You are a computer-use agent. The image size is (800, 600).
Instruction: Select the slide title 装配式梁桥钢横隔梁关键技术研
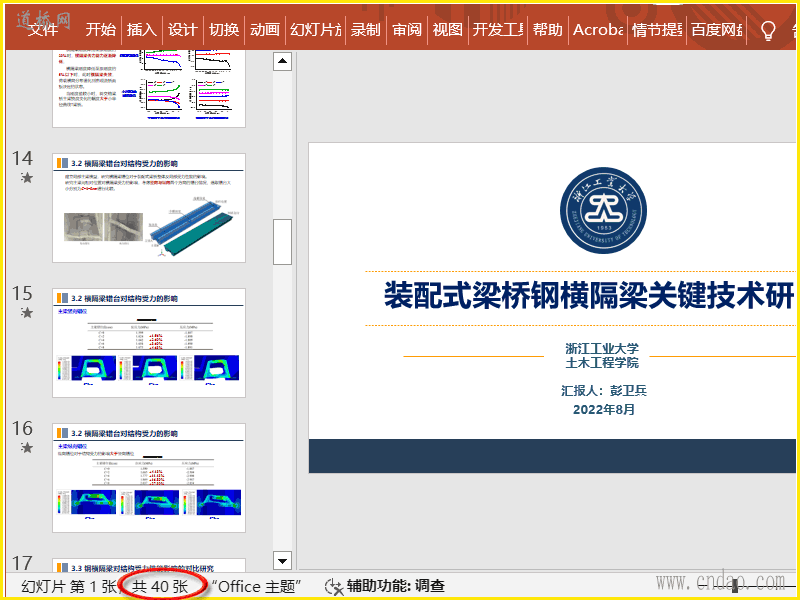[x=589, y=296]
